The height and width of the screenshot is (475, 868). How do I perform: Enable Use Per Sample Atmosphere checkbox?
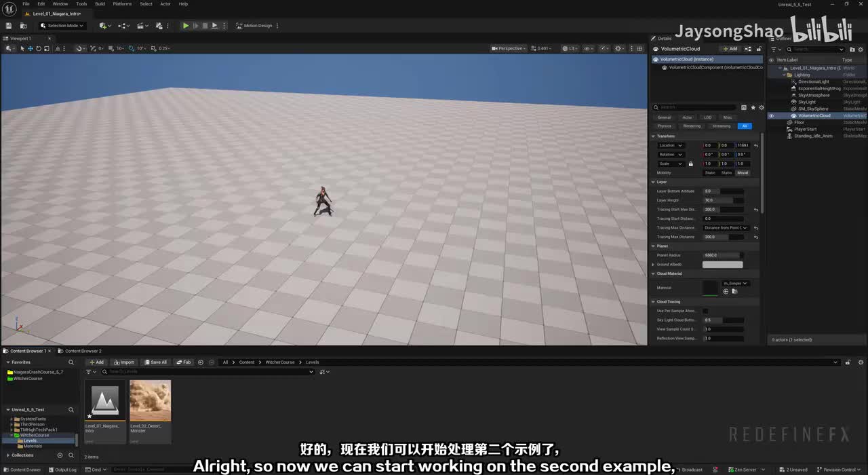point(705,311)
